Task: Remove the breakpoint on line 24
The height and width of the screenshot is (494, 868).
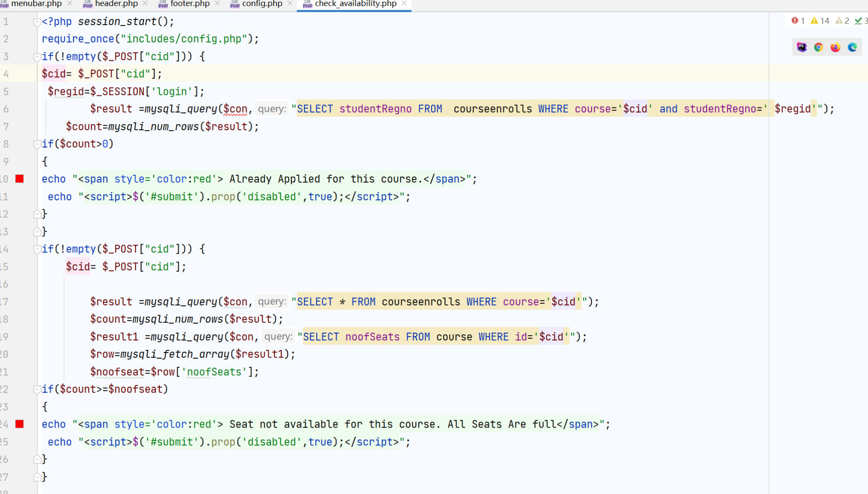Action: 20,424
